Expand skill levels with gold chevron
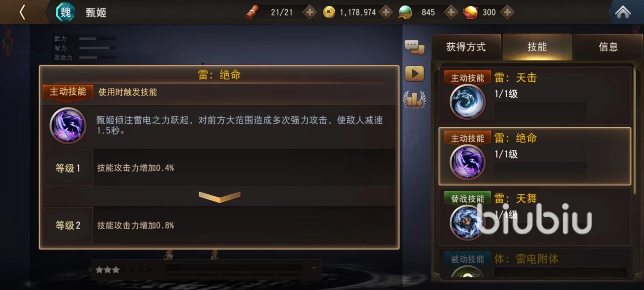Viewport: 644px width, 290px height. (x=219, y=197)
